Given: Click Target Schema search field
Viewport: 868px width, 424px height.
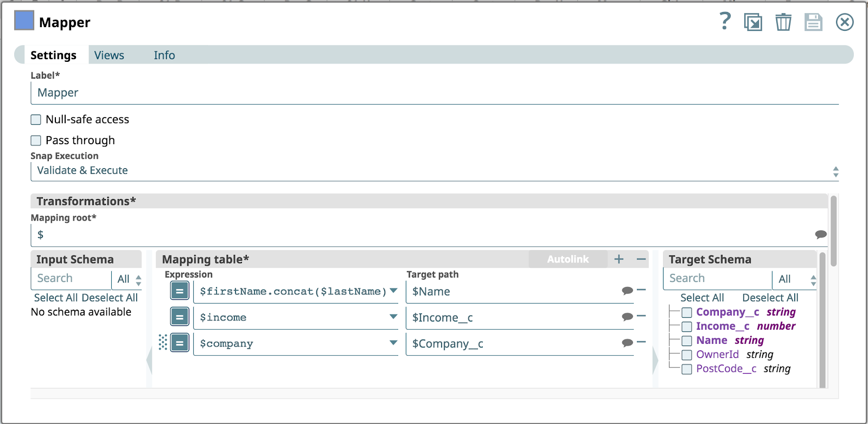Looking at the screenshot, I should tap(717, 278).
